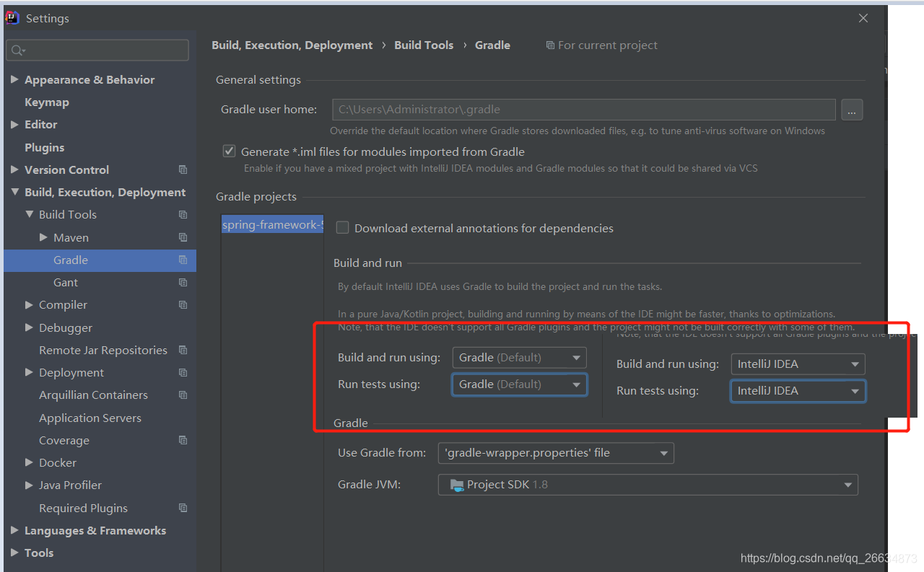The height and width of the screenshot is (572, 924).
Task: Click the Gradle user home path field
Action: [584, 110]
